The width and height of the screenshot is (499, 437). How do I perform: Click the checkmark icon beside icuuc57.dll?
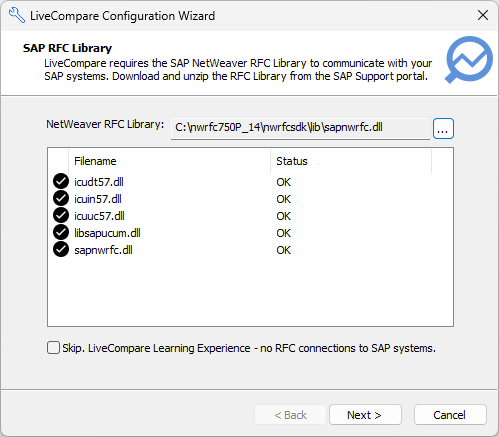pyautogui.click(x=61, y=215)
